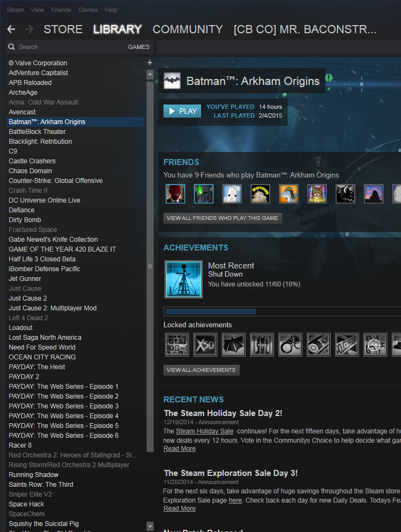Screen dimensions: 401x532
Task: Click the handcuffs locked achievement icon
Action: (290, 345)
